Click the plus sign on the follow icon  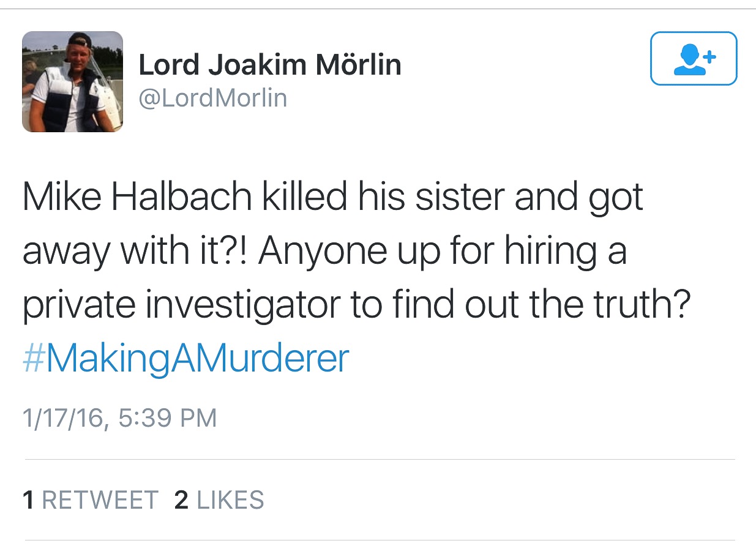(x=709, y=58)
